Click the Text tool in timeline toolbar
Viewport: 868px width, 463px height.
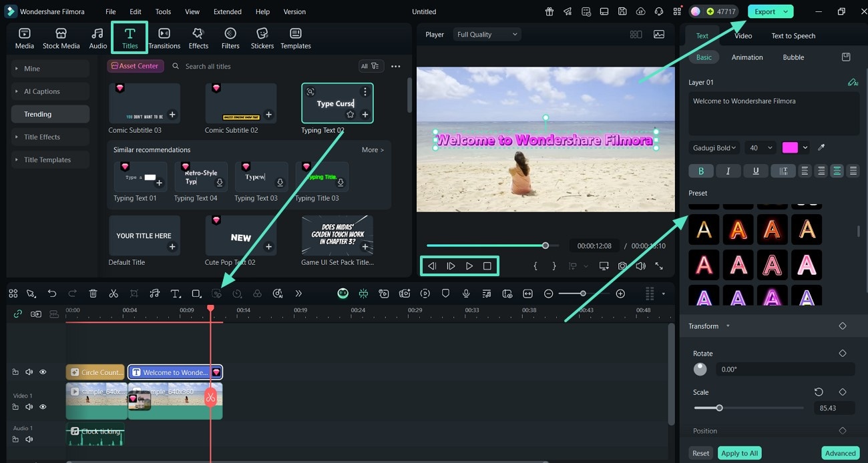[x=176, y=294]
